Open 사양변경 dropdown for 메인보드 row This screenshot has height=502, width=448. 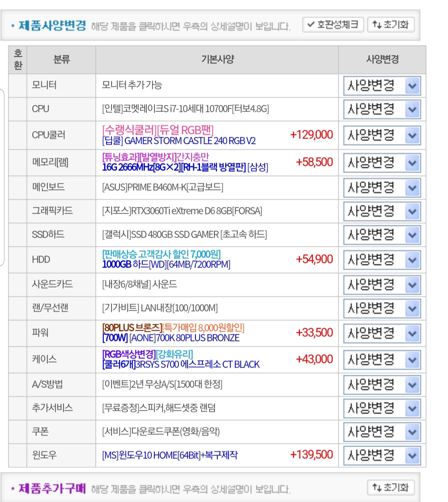tap(382, 188)
